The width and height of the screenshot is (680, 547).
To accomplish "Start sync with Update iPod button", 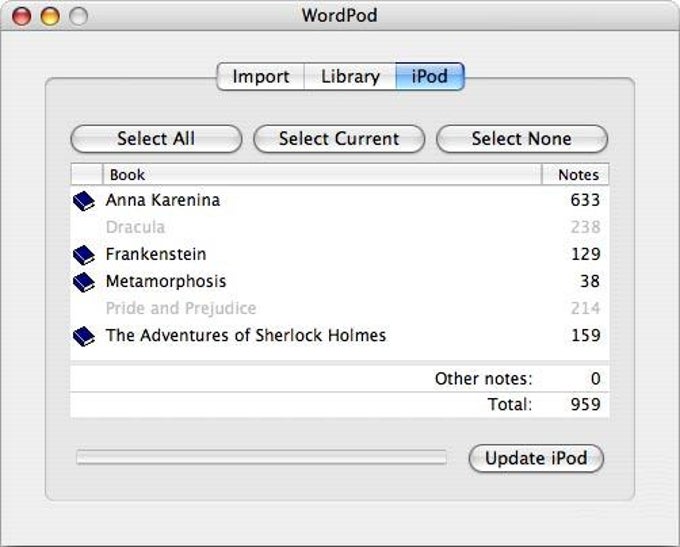I will click(x=536, y=458).
